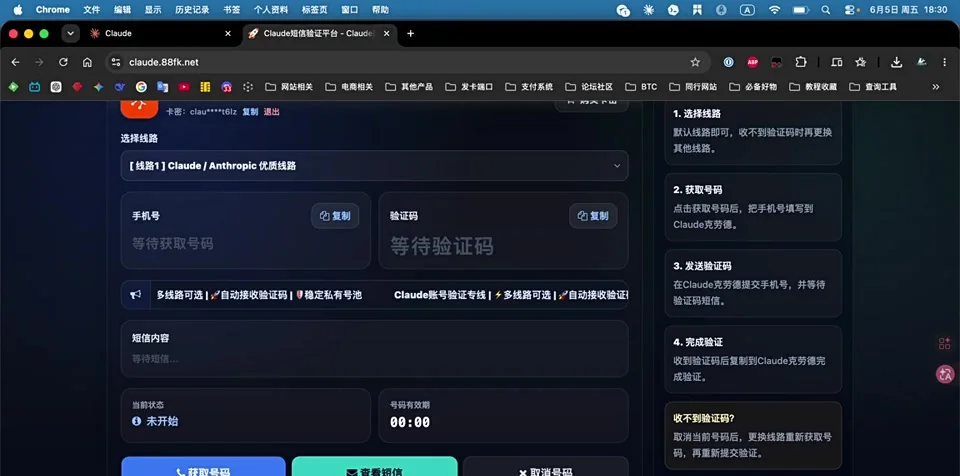Open the 论坛社区 bookmark folder

click(x=589, y=87)
